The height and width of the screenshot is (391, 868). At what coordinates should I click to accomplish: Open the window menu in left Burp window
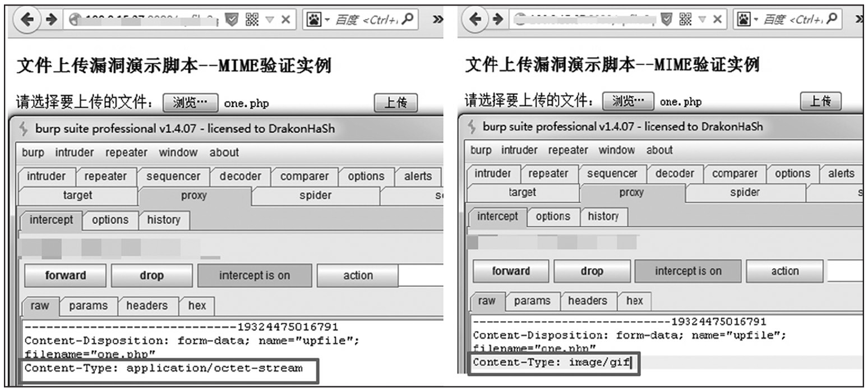pos(178,153)
